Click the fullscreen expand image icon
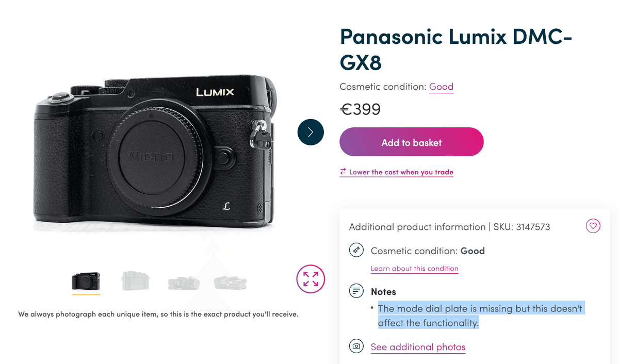The height and width of the screenshot is (364, 619). (311, 279)
